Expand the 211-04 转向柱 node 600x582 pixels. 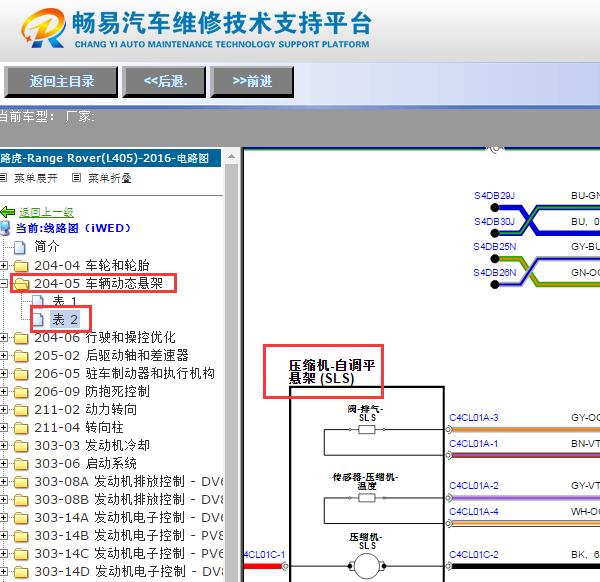click(4, 427)
